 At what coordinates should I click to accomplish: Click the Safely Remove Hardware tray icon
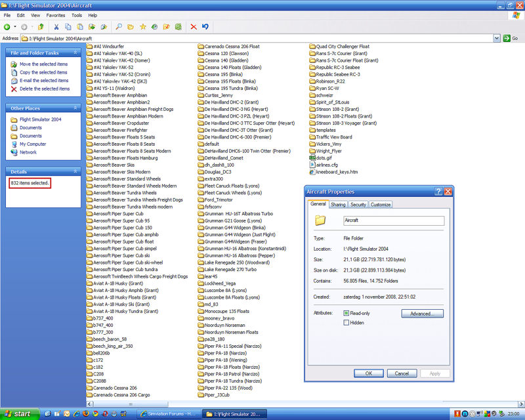click(x=501, y=414)
